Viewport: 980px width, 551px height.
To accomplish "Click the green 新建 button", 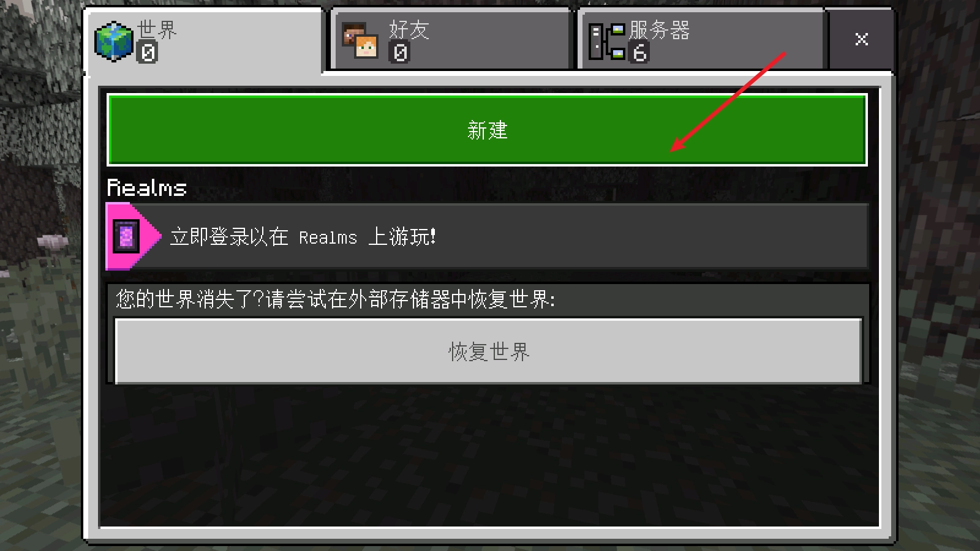I will pyautogui.click(x=487, y=130).
